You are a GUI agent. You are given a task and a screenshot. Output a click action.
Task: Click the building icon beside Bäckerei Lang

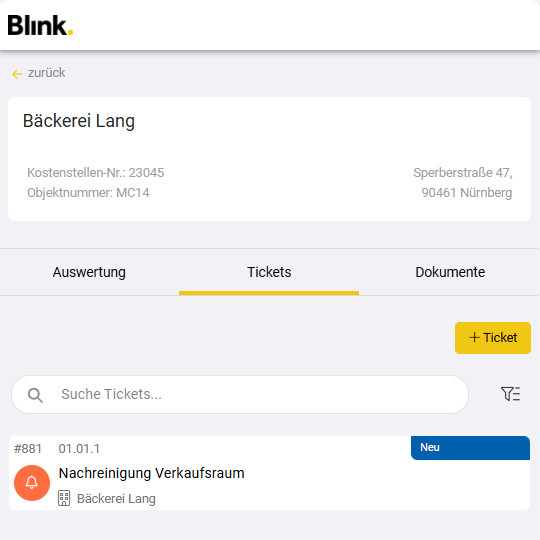click(x=64, y=498)
